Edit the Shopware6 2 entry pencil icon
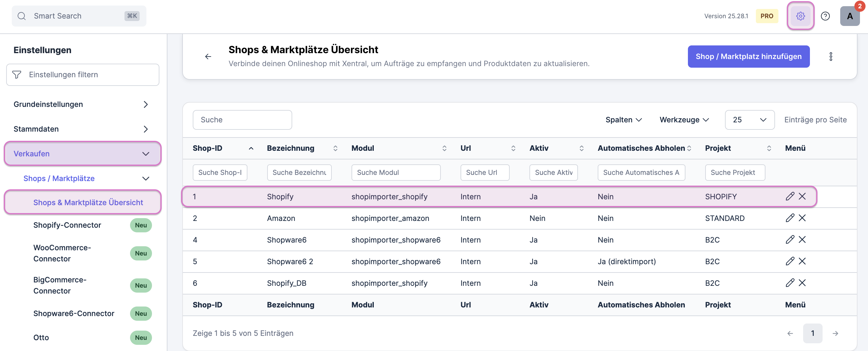The height and width of the screenshot is (351, 868). (x=790, y=261)
